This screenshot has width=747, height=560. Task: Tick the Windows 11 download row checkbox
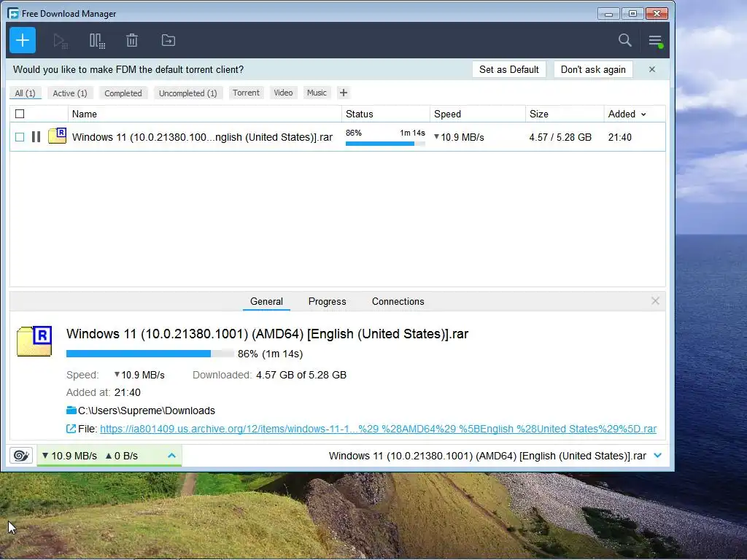point(20,137)
